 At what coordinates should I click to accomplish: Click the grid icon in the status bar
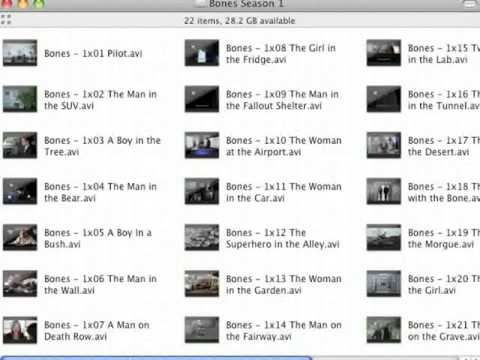point(6,19)
